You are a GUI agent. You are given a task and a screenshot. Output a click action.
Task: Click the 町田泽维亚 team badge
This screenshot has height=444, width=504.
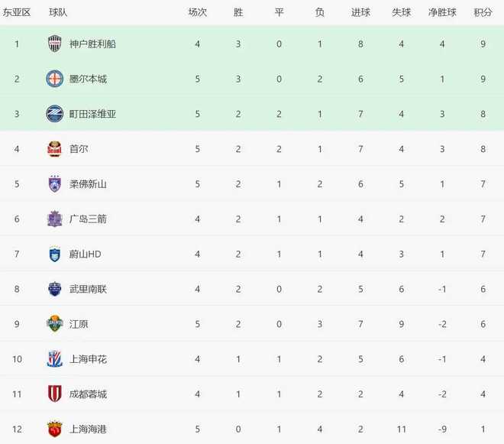pyautogui.click(x=54, y=114)
